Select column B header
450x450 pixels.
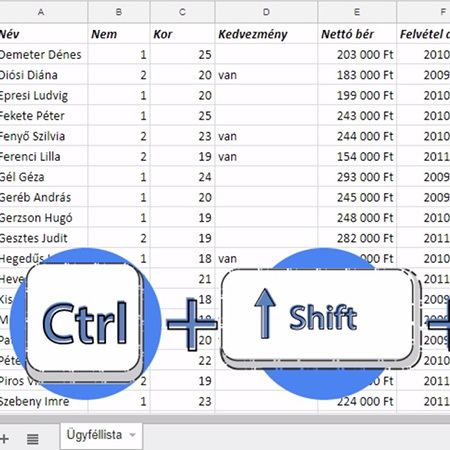[119, 12]
